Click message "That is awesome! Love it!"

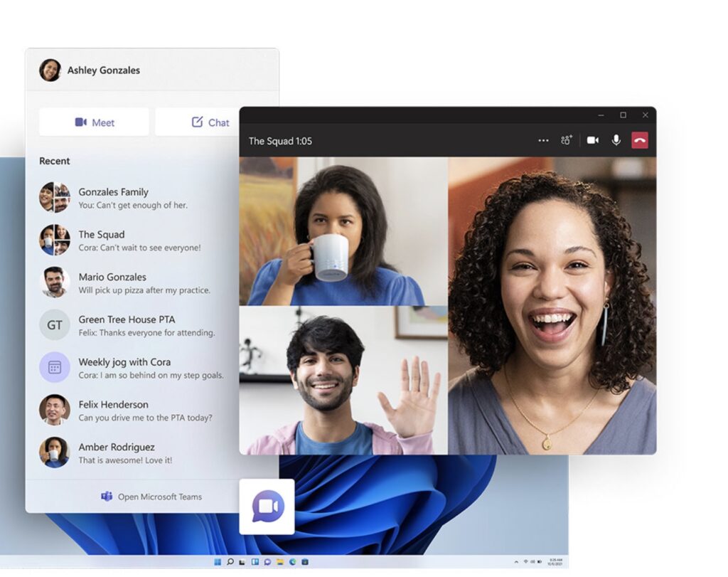click(x=125, y=460)
